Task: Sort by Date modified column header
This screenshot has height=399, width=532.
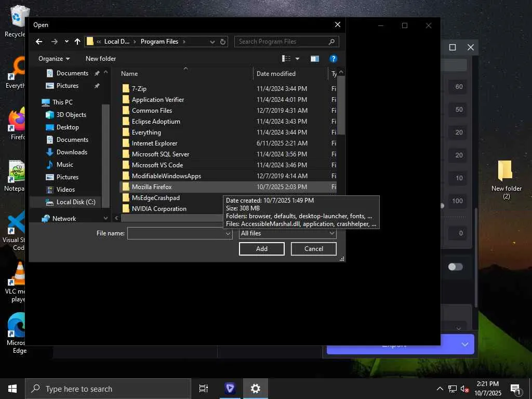Action: (x=276, y=74)
